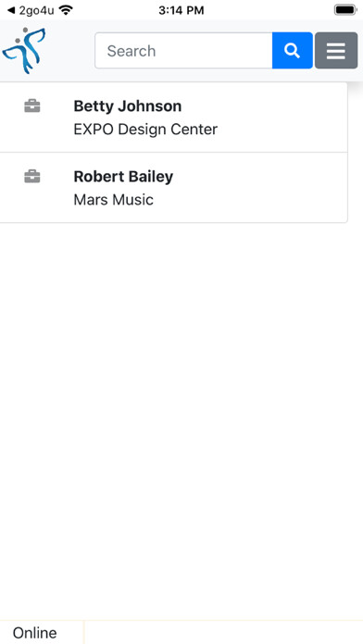Click empty area of bottom status bar
This screenshot has width=363, height=644.
223,633
